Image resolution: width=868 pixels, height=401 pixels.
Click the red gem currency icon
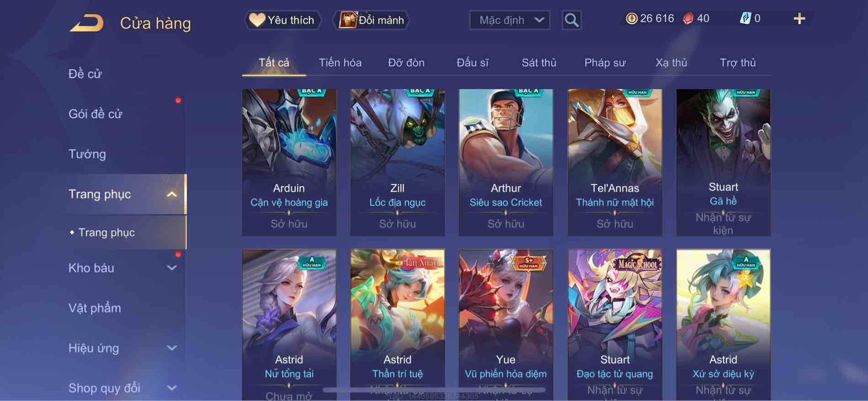click(x=688, y=19)
